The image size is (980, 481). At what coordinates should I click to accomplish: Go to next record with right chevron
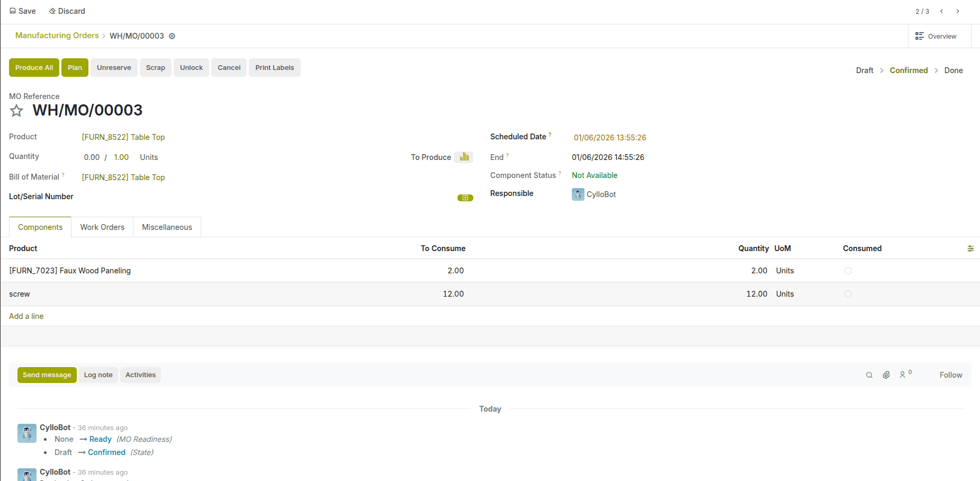tap(958, 11)
